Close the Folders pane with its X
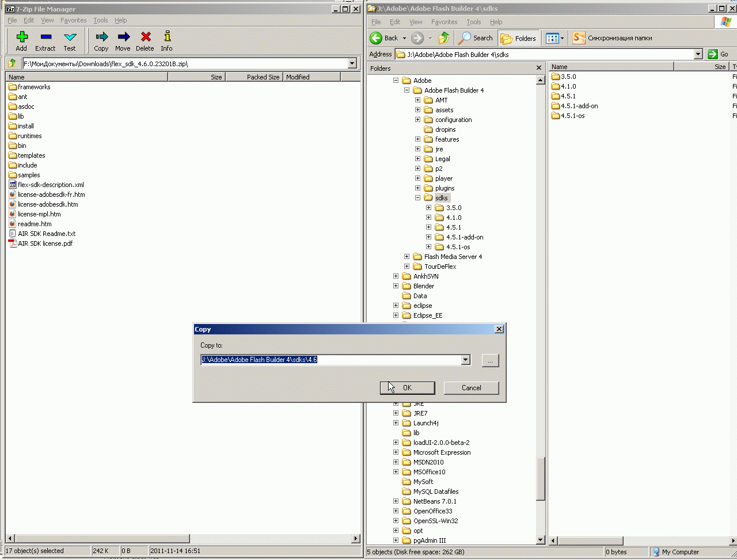 coord(539,68)
